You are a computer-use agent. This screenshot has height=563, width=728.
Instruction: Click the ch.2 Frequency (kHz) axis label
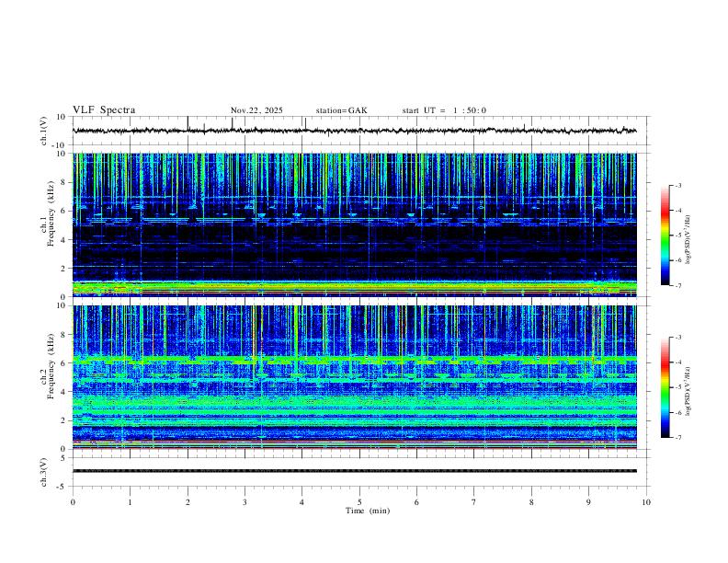48,366
